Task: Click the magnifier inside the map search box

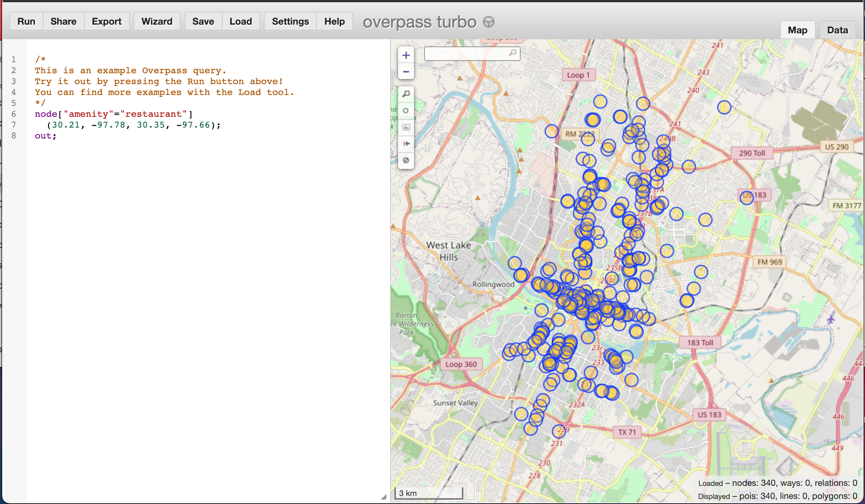Action: pos(512,53)
